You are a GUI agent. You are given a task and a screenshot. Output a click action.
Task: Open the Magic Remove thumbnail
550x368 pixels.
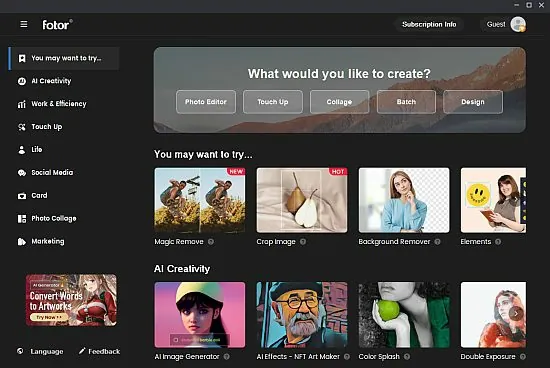click(x=200, y=200)
